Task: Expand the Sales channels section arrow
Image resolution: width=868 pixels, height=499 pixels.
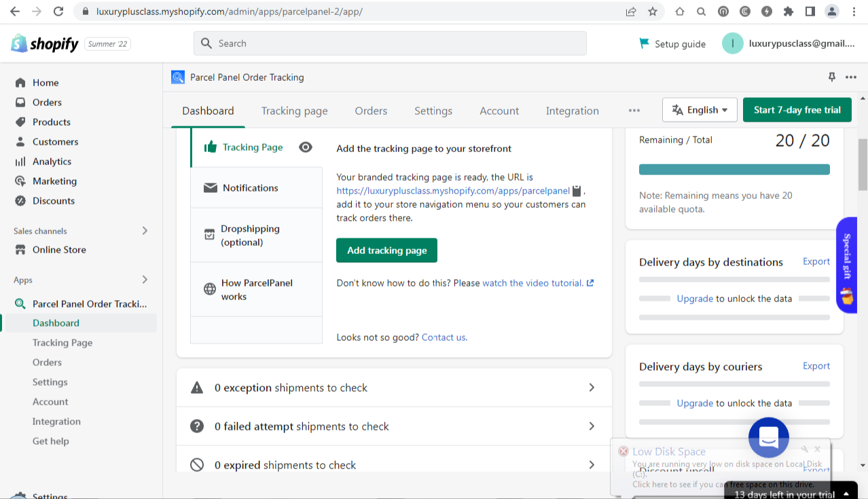Action: click(x=145, y=231)
